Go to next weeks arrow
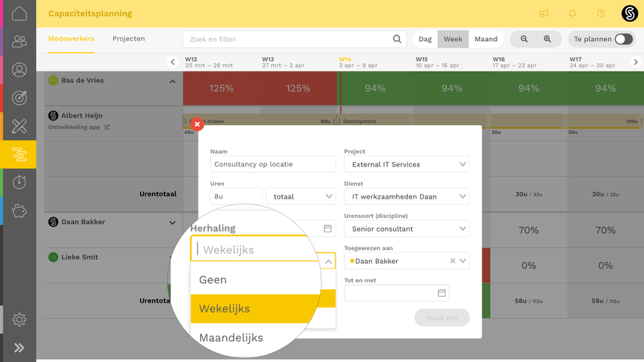 click(x=635, y=62)
